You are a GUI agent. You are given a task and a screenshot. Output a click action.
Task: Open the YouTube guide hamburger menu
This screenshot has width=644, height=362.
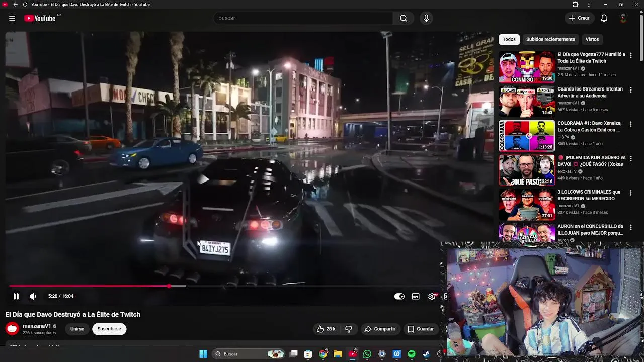point(12,18)
